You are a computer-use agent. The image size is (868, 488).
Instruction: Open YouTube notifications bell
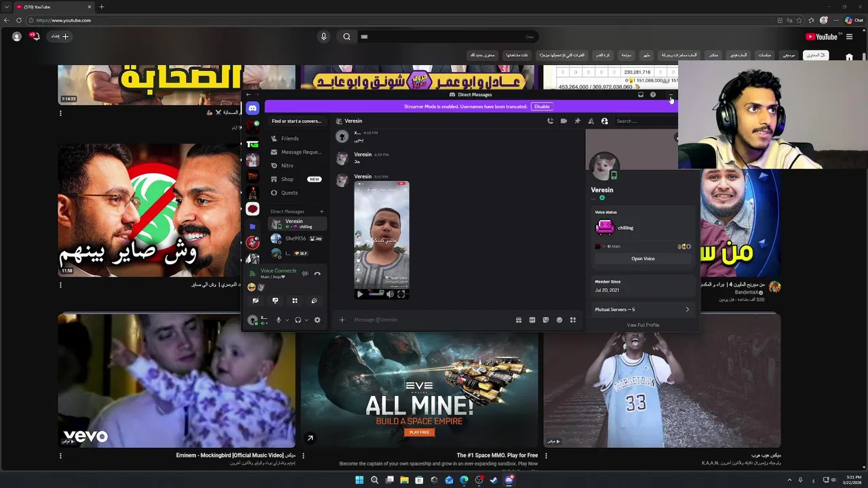[35, 37]
